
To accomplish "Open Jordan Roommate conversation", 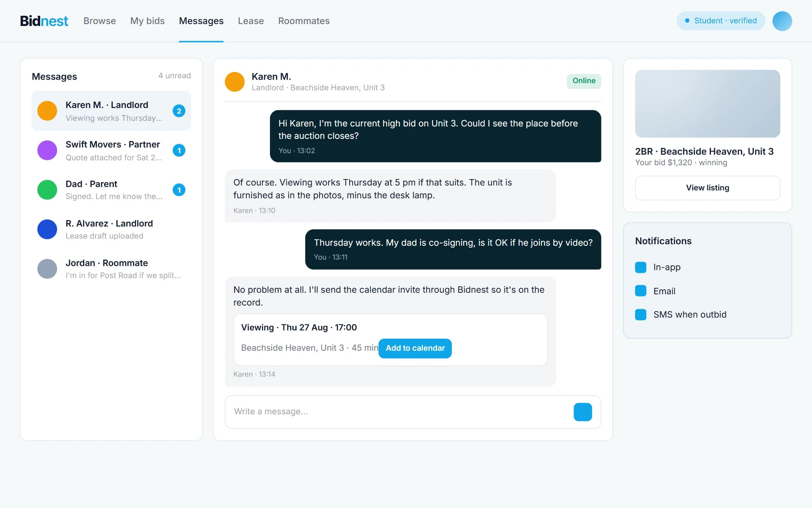I will [111, 269].
